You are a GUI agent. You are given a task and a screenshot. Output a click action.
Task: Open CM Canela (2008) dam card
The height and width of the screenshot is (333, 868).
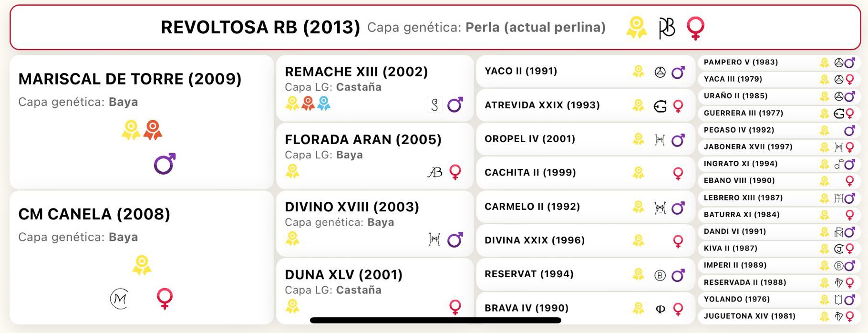142,258
